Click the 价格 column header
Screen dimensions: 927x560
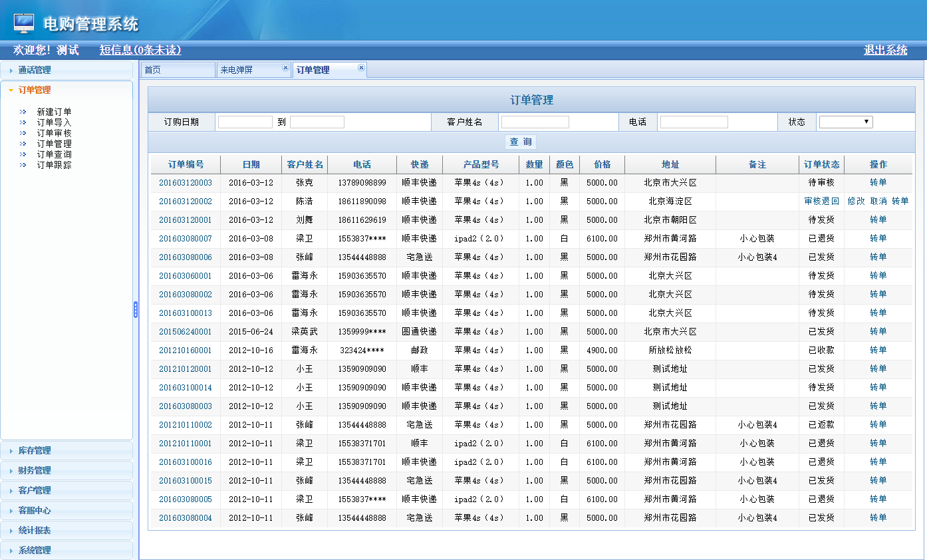602,164
